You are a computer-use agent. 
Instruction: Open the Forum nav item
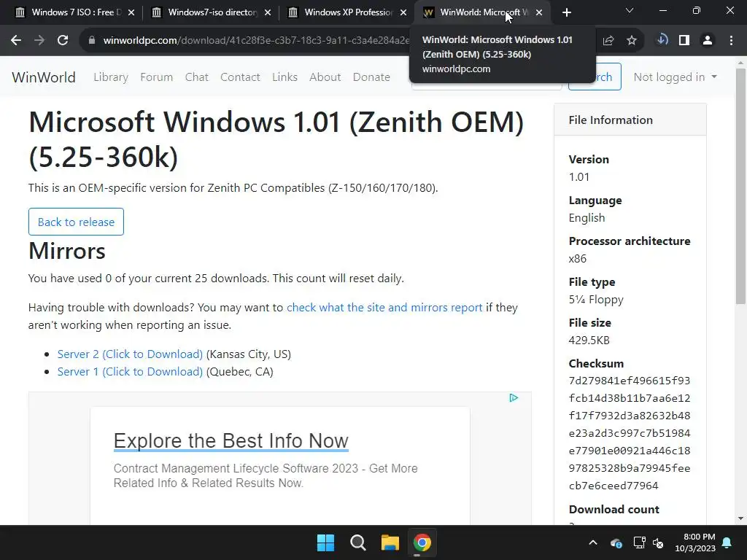tap(156, 77)
